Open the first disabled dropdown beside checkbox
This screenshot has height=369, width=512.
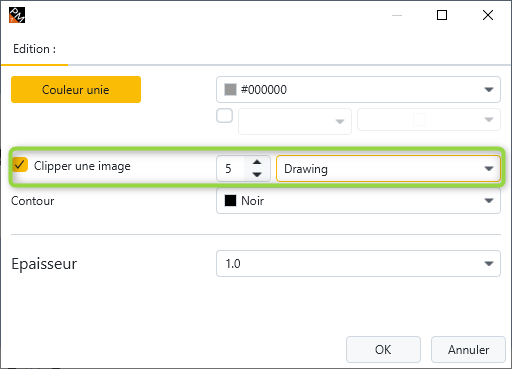pos(295,121)
